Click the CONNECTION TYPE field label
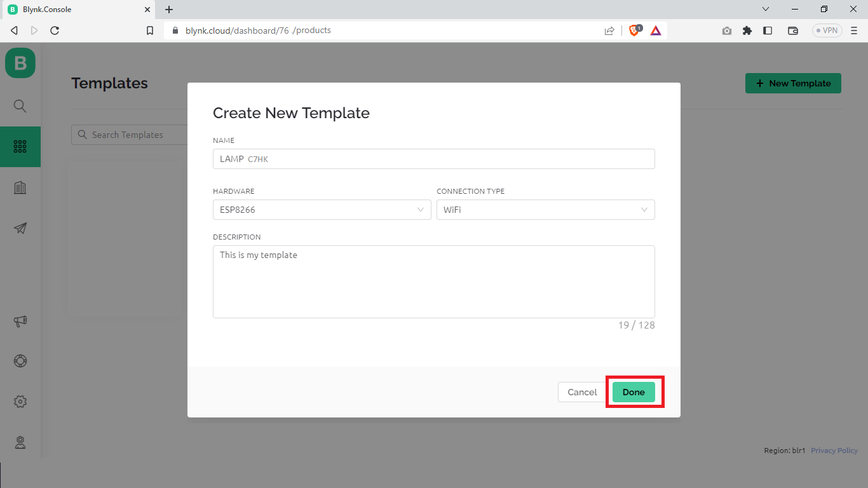 (471, 191)
